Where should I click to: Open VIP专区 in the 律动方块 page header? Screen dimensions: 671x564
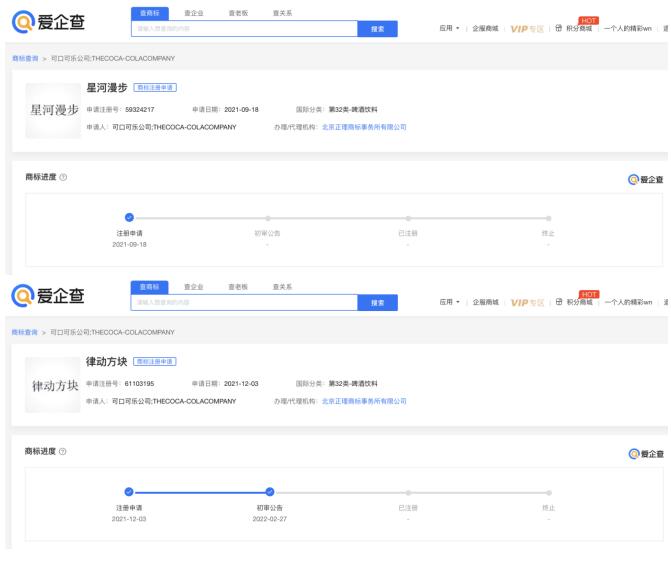pos(527,303)
